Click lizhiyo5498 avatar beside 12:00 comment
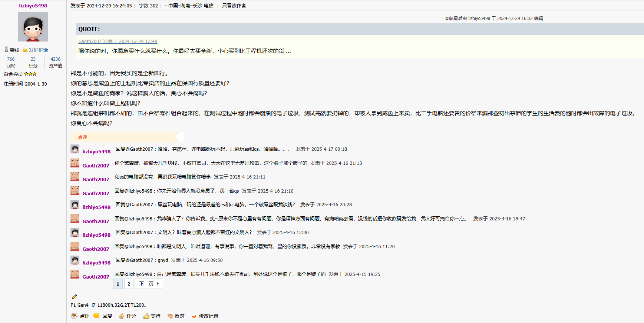 (75, 233)
